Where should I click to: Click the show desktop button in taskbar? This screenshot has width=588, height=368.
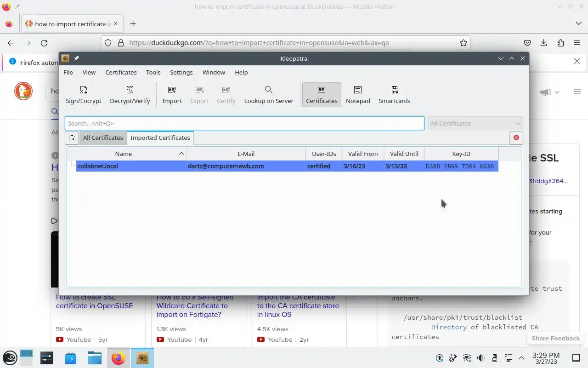576,358
